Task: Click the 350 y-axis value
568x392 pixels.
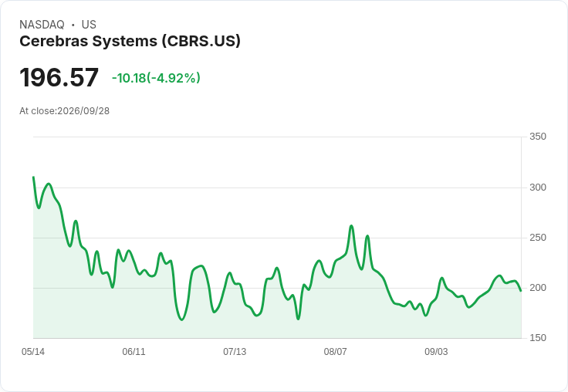Action: 538,137
